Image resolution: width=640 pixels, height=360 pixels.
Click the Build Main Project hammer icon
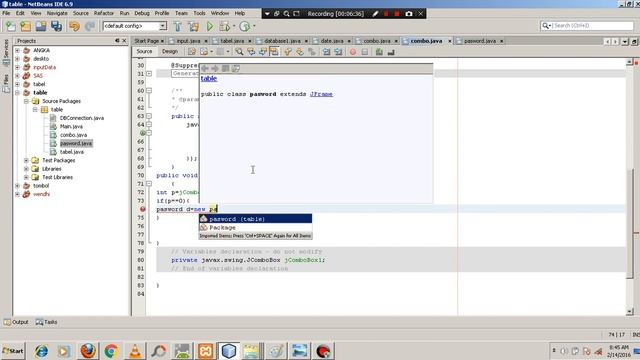pyautogui.click(x=178, y=26)
